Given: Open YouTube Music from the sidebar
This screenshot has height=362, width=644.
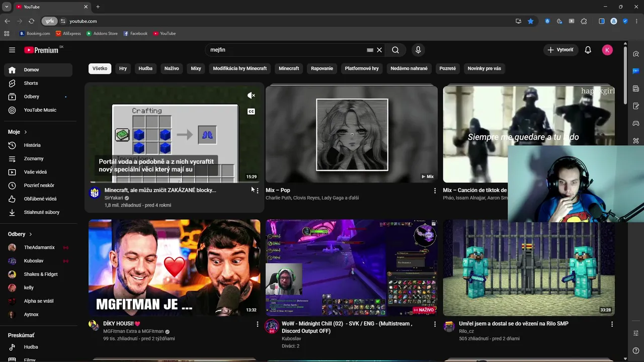Looking at the screenshot, I should [38, 110].
